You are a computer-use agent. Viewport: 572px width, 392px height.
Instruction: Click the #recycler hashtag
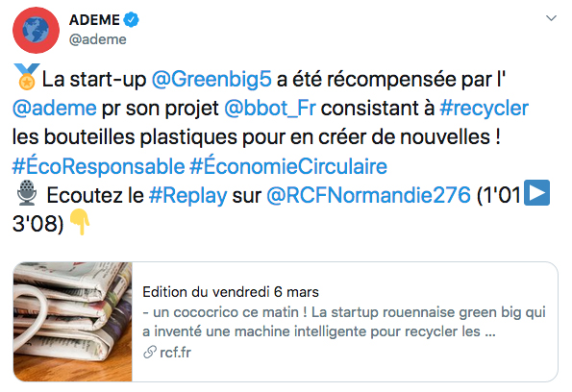pos(485,109)
